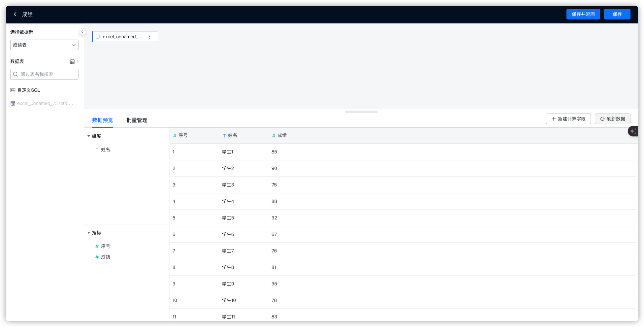Click the cell 学生3
The image size is (644, 327).
tap(228, 185)
